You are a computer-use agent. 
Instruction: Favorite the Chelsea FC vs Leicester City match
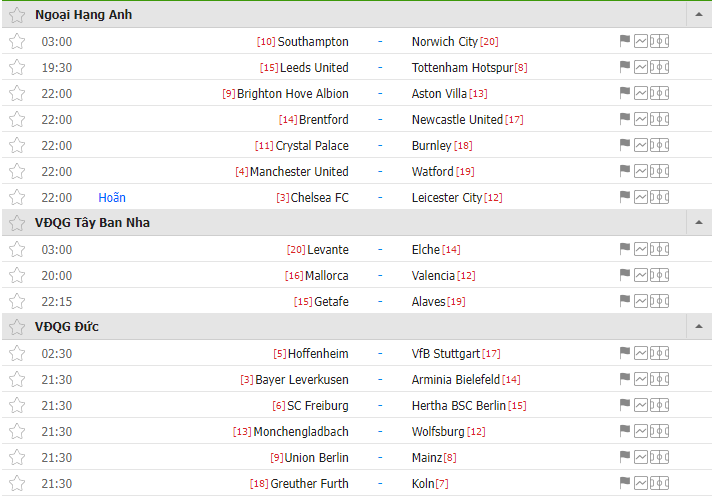pos(17,197)
